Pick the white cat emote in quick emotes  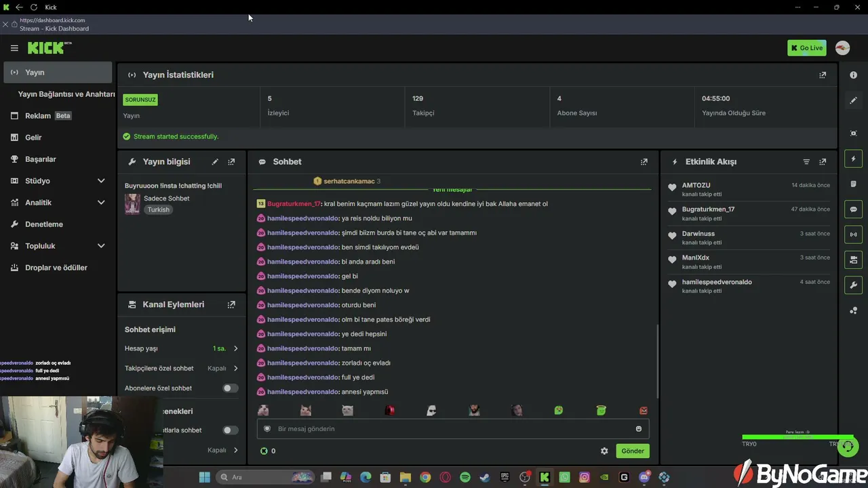[x=347, y=410]
